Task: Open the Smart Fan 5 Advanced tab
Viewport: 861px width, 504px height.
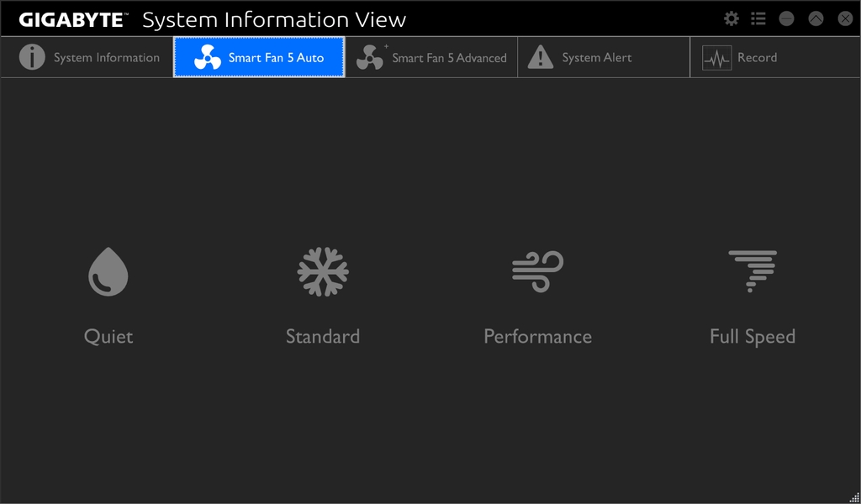Action: (x=449, y=58)
